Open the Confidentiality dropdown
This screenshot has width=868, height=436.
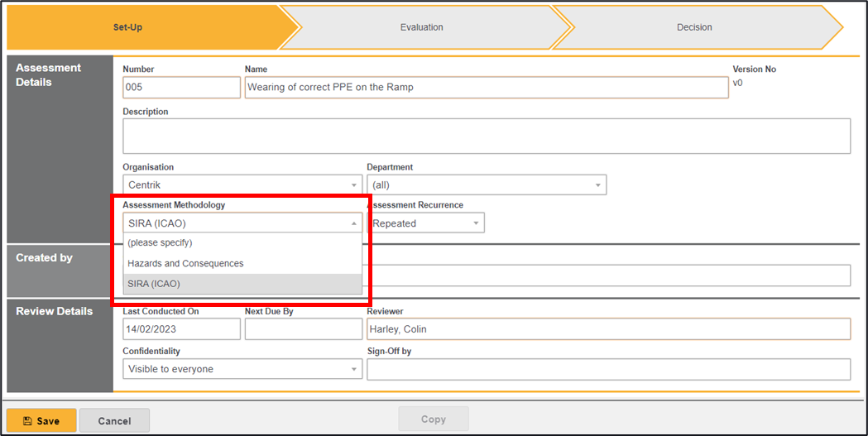pos(242,369)
